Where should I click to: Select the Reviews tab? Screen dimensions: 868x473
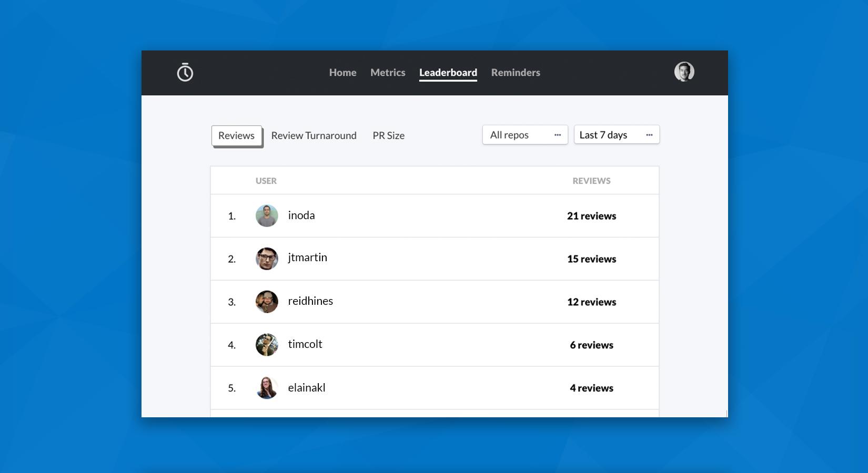236,136
